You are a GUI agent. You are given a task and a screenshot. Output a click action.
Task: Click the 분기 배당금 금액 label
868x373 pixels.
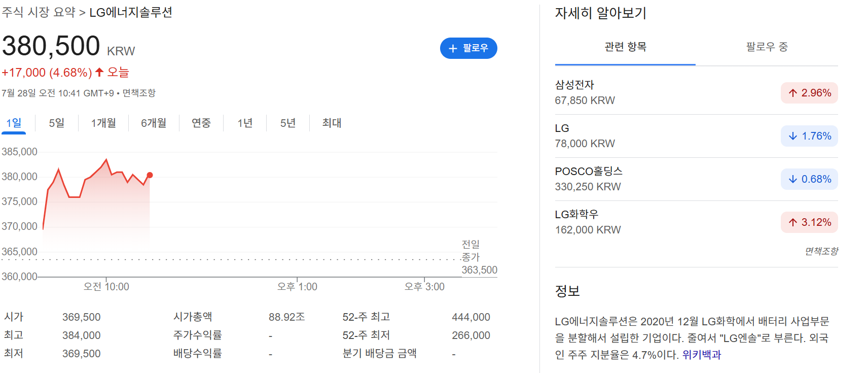click(380, 353)
